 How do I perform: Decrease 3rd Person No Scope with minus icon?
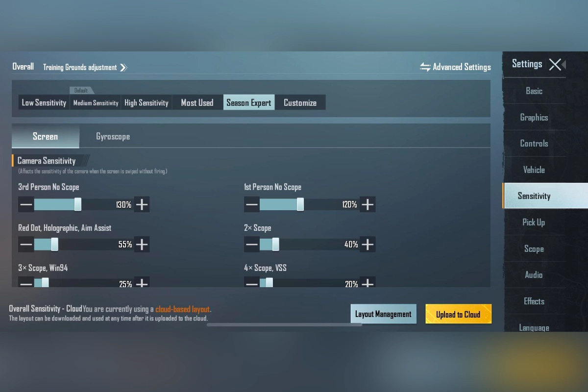click(x=26, y=204)
